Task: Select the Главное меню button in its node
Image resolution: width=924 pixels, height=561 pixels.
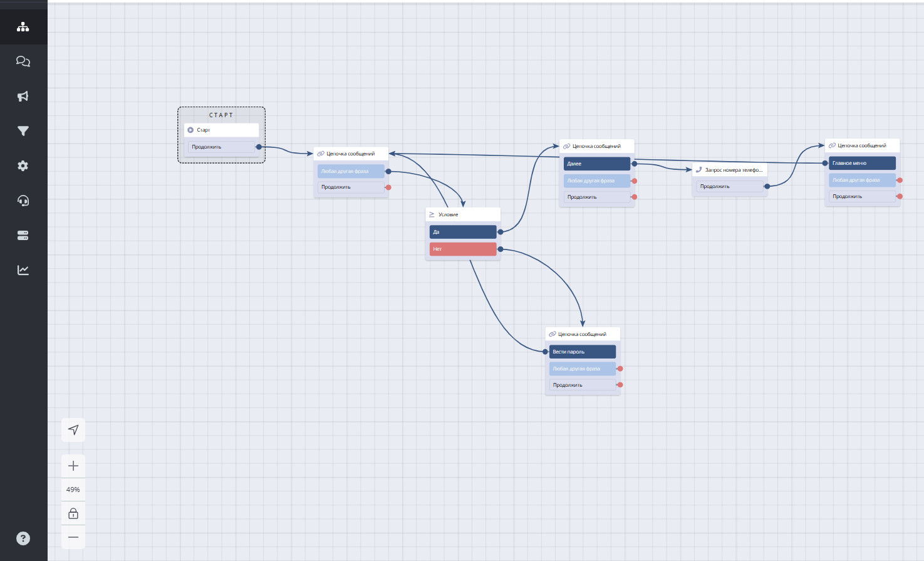Action: (863, 163)
